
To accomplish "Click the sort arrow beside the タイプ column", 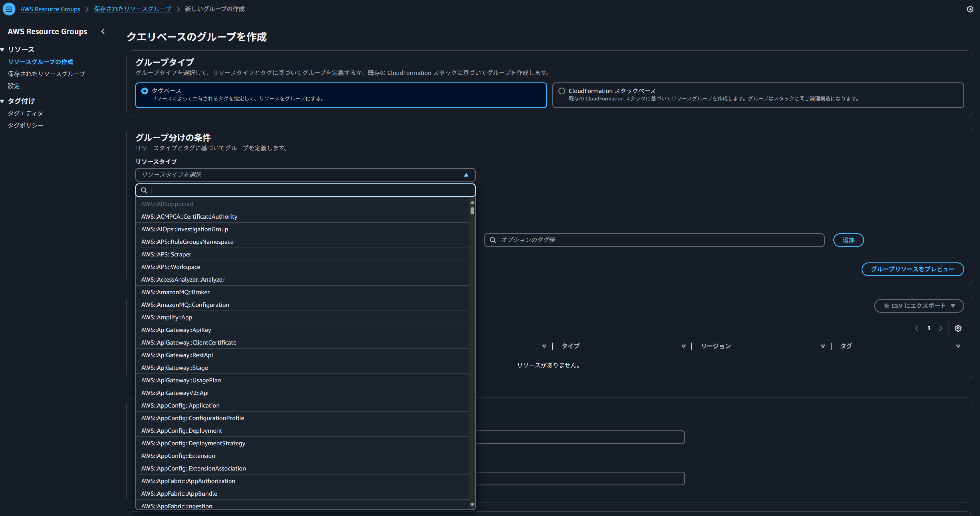I will pyautogui.click(x=683, y=346).
